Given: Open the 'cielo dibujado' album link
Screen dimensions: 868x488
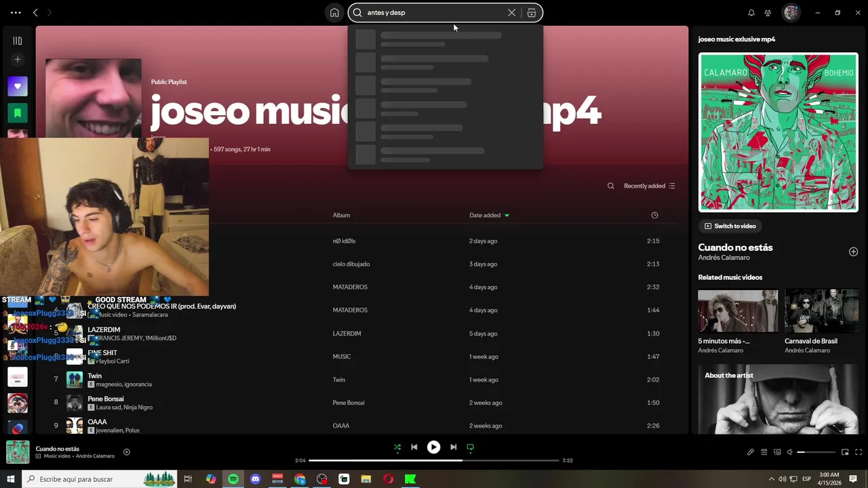Looking at the screenshot, I should pyautogui.click(x=351, y=264).
